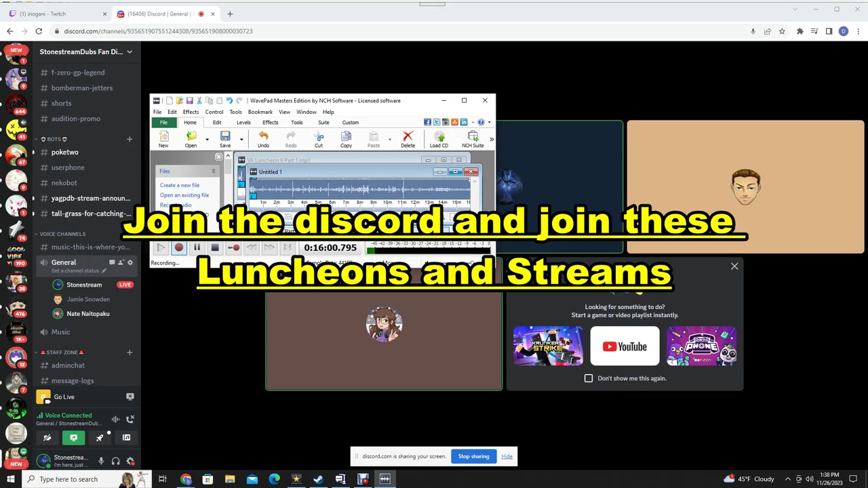
Task: Click Load CD icon in WavePad
Action: (x=439, y=139)
